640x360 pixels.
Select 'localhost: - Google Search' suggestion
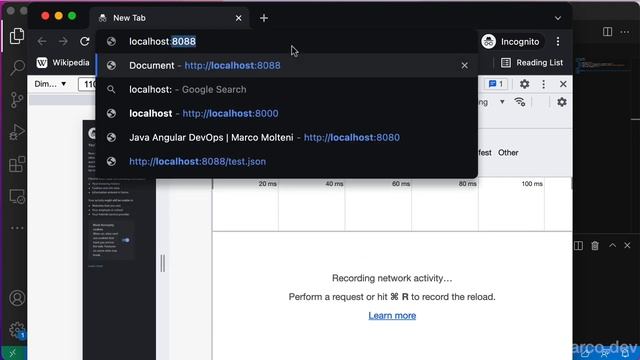pyautogui.click(x=287, y=89)
